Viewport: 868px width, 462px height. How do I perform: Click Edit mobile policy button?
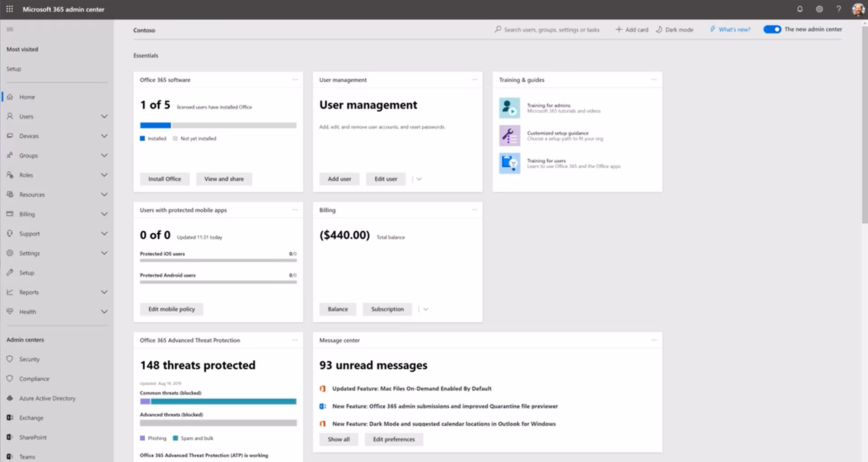pos(171,309)
